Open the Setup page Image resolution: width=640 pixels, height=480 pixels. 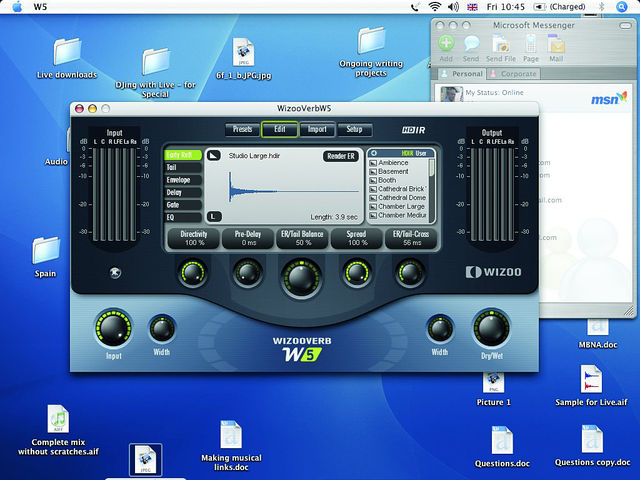pos(354,130)
